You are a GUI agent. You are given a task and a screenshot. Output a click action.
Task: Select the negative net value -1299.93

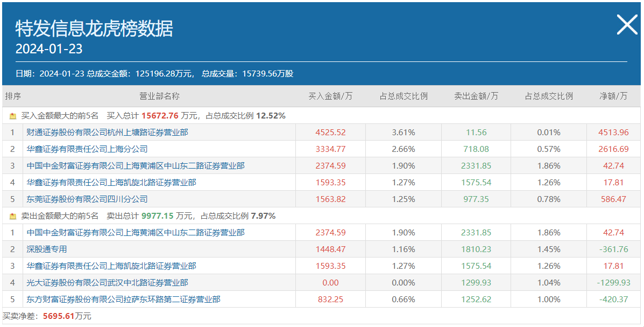[x=614, y=283]
